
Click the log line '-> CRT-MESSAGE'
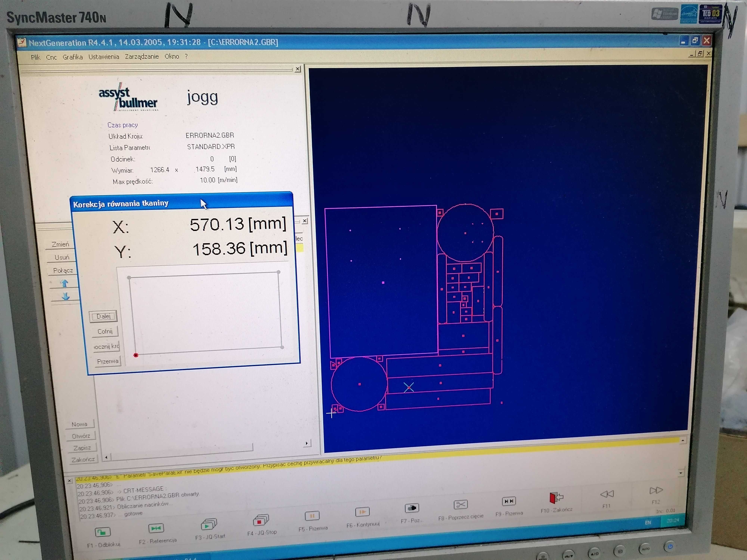122,491
